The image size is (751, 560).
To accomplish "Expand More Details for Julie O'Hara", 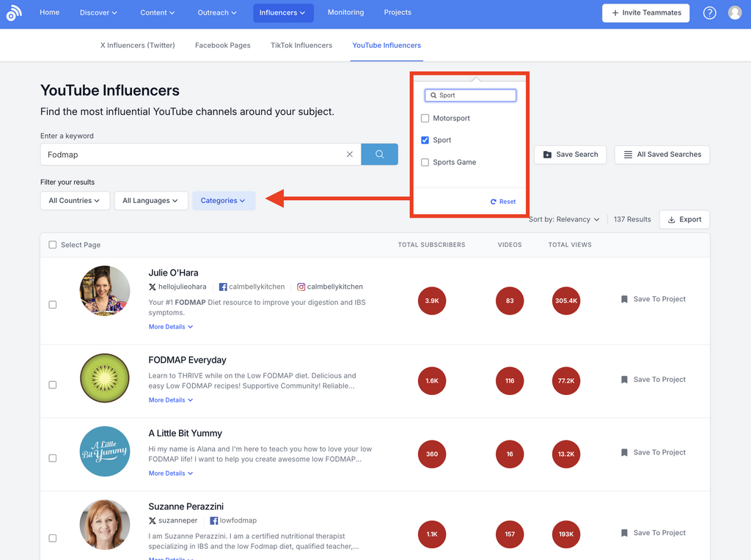I will 170,327.
